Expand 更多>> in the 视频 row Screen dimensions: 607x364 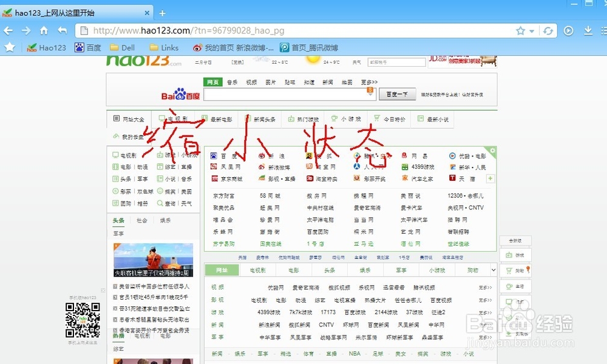point(485,288)
